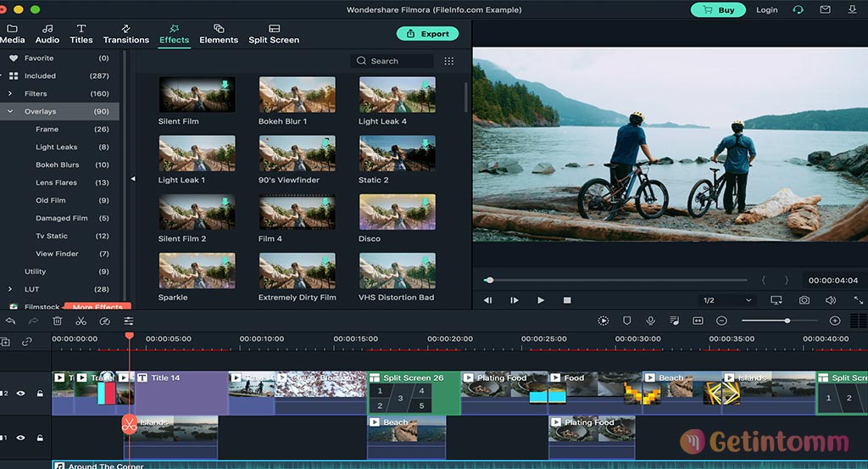Open the edit adjustments sliders icon
The width and height of the screenshot is (868, 469).
(129, 321)
